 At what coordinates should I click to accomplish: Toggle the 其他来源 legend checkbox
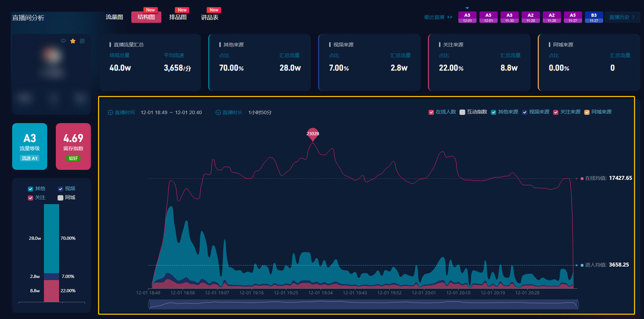494,112
